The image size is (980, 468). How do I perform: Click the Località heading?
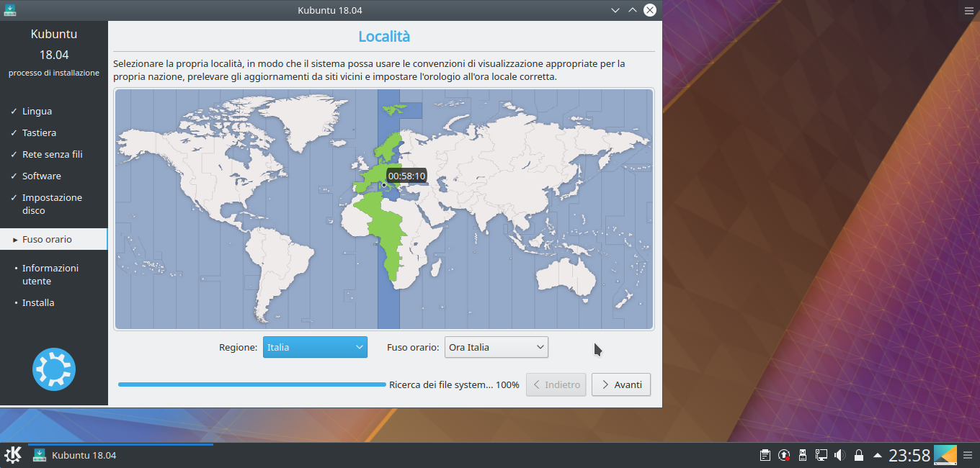(384, 37)
